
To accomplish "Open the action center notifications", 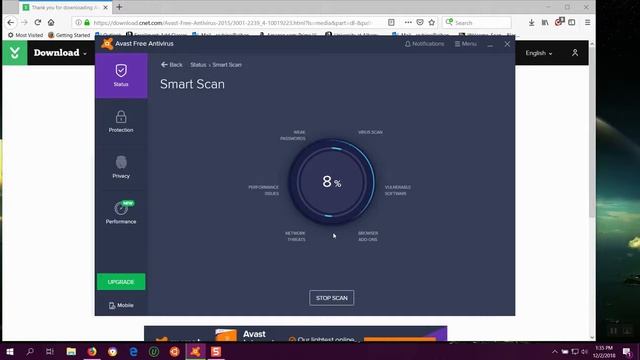I will (x=627, y=351).
